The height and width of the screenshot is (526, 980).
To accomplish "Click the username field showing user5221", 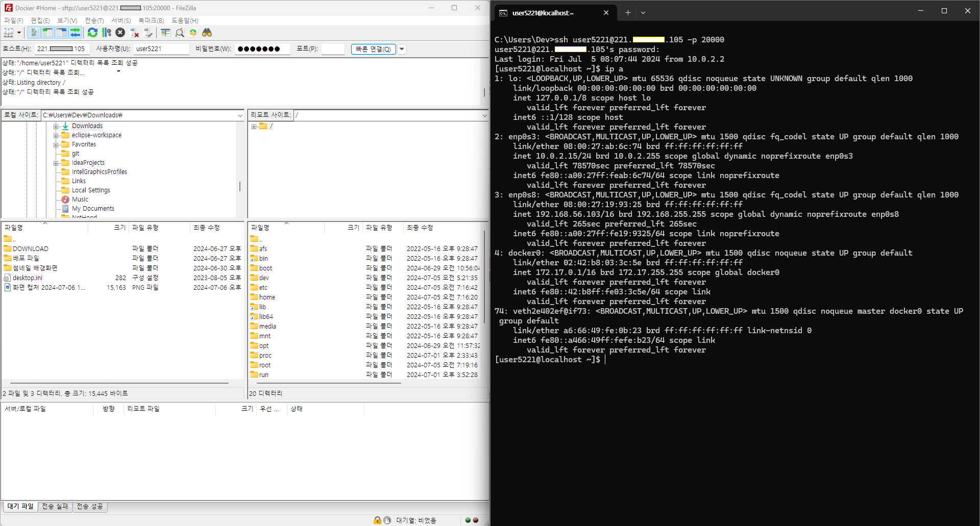I will (161, 49).
